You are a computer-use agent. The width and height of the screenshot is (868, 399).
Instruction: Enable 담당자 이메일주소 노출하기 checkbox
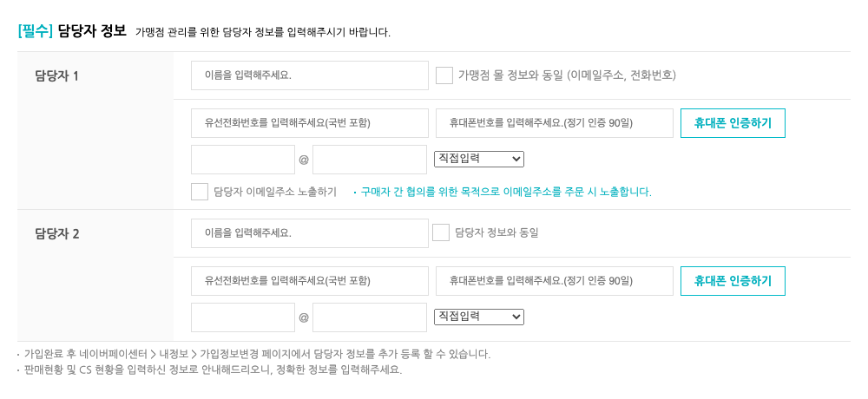[200, 192]
